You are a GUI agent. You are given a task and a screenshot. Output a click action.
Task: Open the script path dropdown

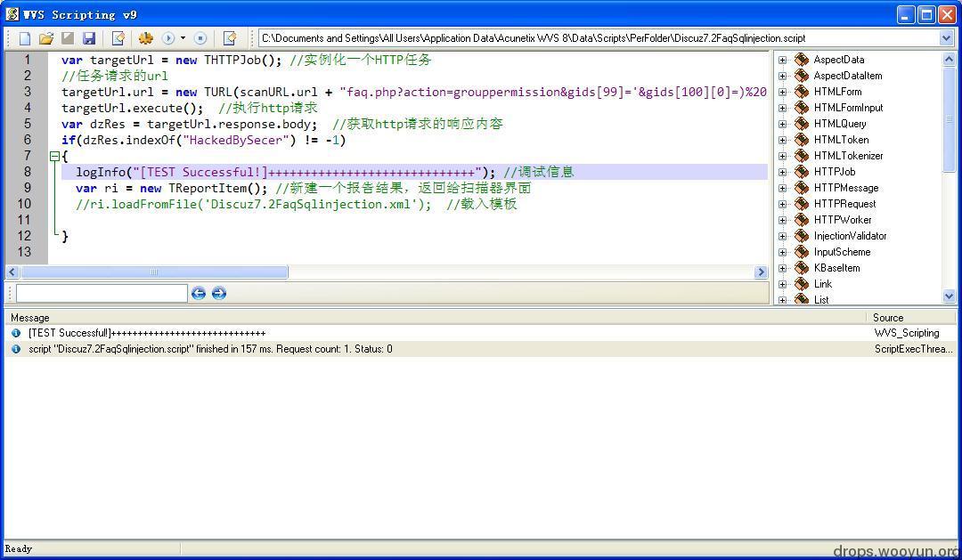tap(945, 38)
